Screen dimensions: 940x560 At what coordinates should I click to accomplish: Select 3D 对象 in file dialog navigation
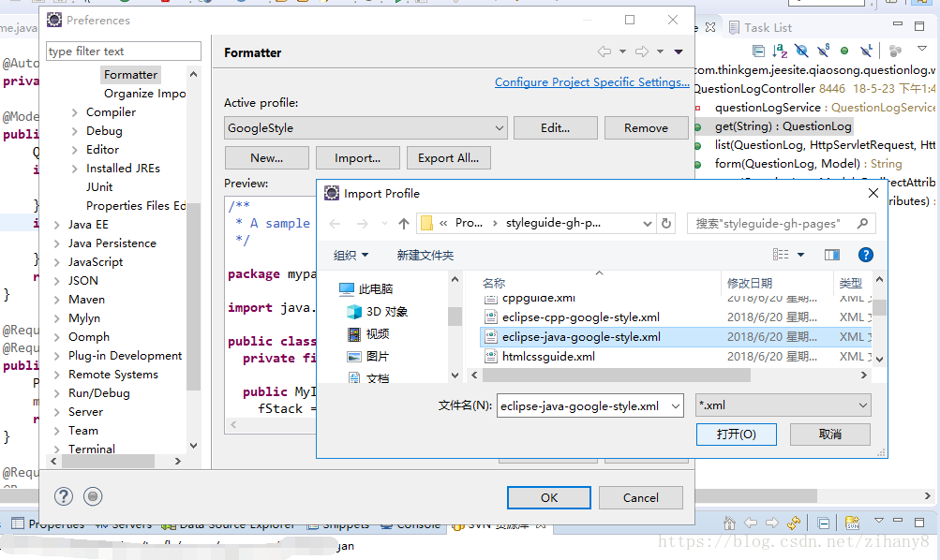click(x=387, y=312)
